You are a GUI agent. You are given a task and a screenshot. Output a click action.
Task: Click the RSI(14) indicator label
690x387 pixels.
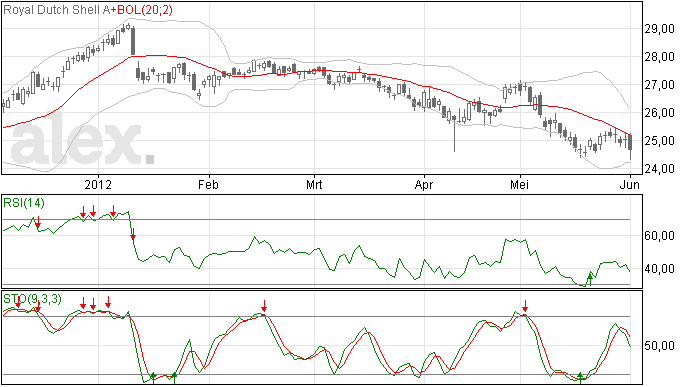(24, 203)
